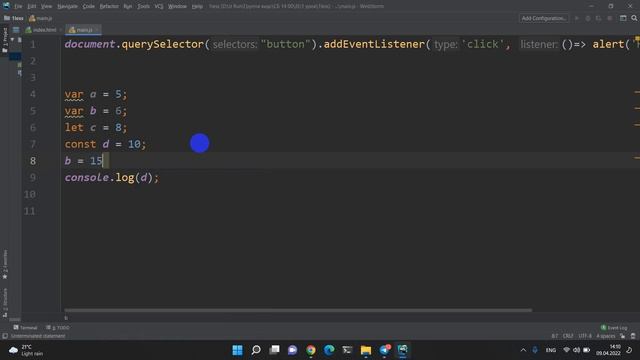Open the TODO tool window

pyautogui.click(x=58, y=327)
